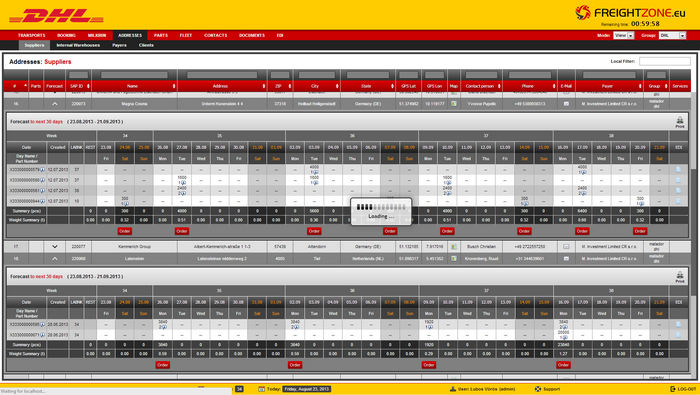Open map icon for Magna Cosma row

click(454, 104)
